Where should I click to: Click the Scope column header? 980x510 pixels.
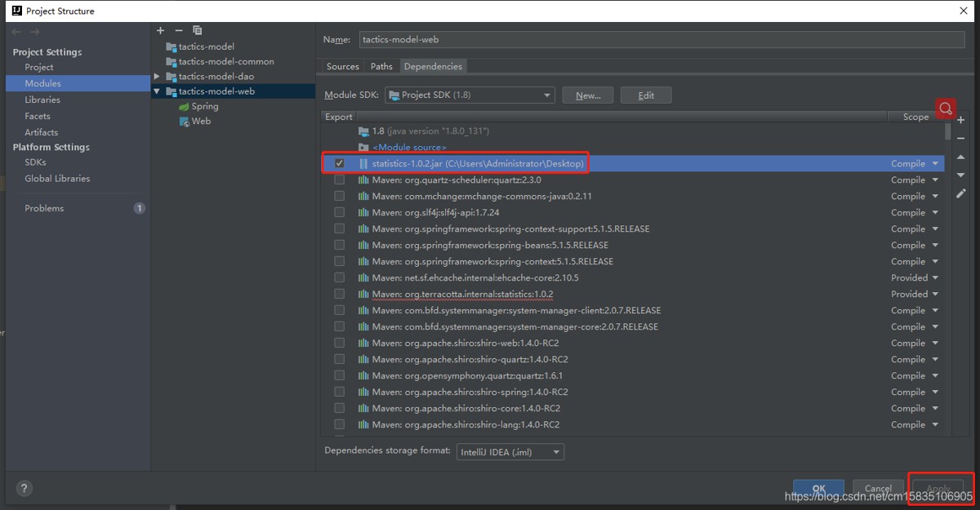click(915, 117)
